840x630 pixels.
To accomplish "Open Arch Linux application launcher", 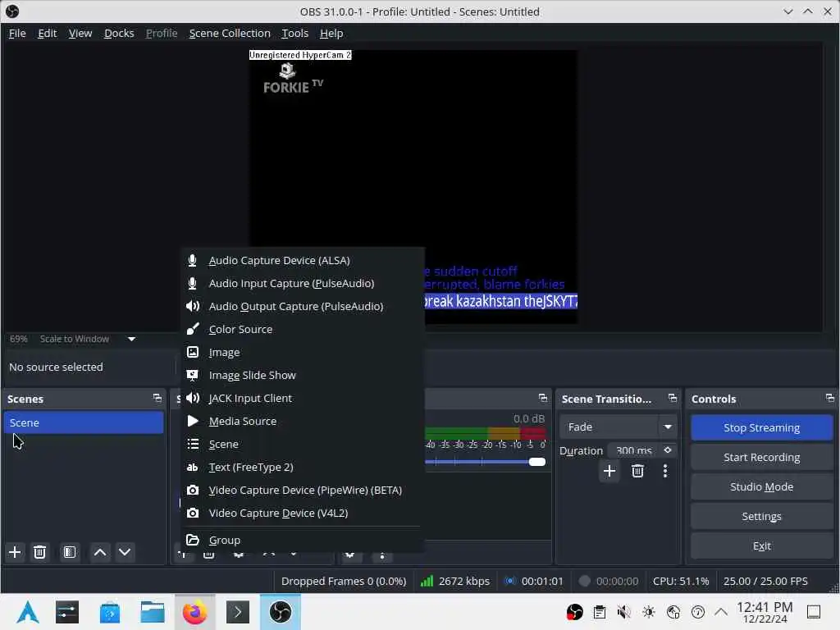I will [28, 612].
